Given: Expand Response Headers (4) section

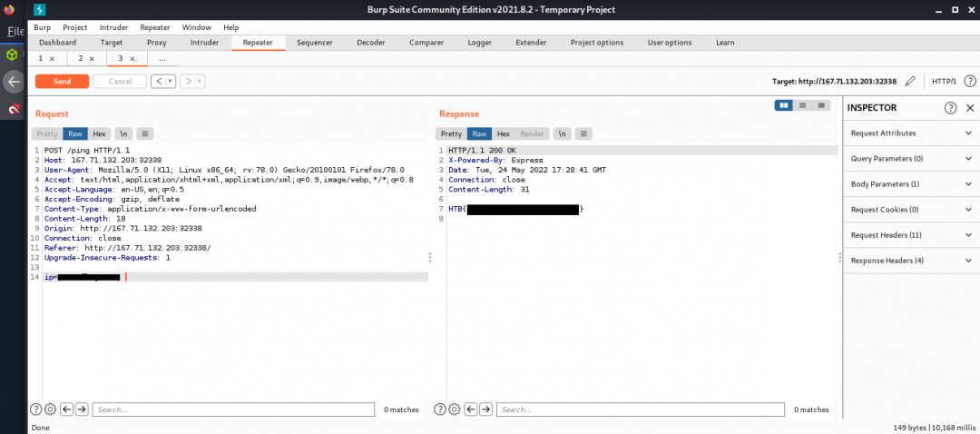Looking at the screenshot, I should click(911, 261).
